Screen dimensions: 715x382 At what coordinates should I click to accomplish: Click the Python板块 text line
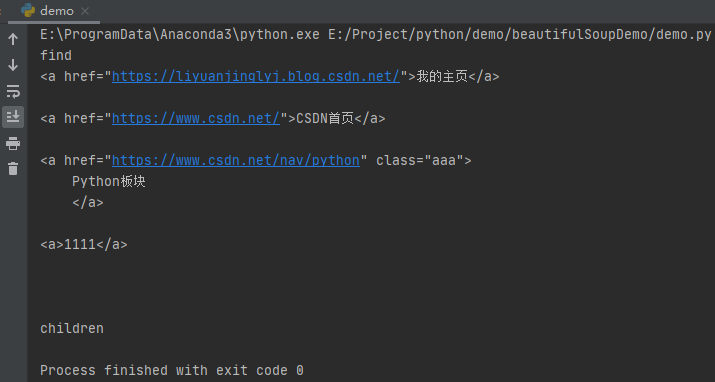point(109,181)
